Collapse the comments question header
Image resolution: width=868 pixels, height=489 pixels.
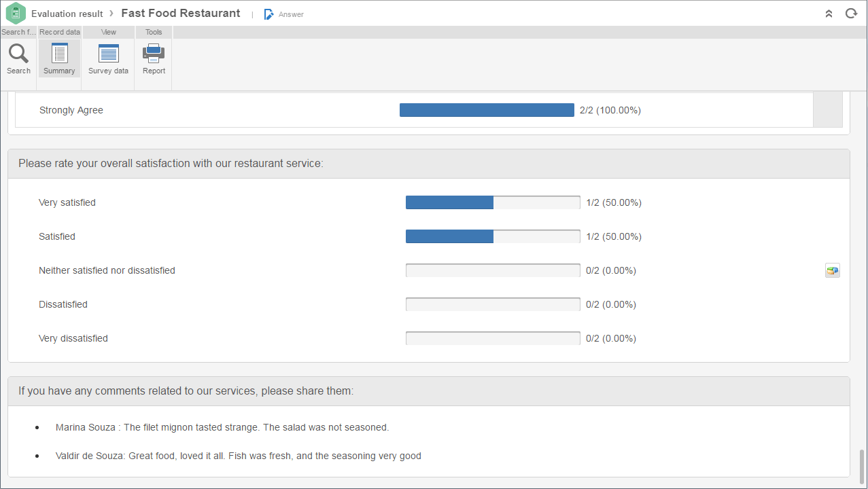coord(429,391)
